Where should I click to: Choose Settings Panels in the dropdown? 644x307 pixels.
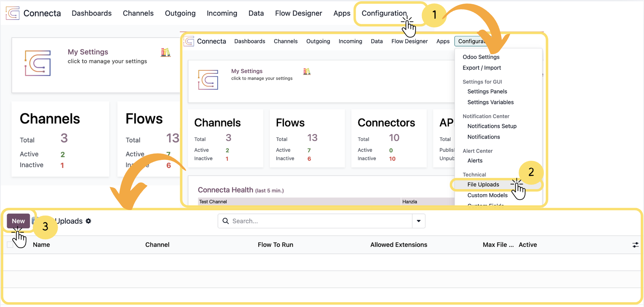coord(487,91)
